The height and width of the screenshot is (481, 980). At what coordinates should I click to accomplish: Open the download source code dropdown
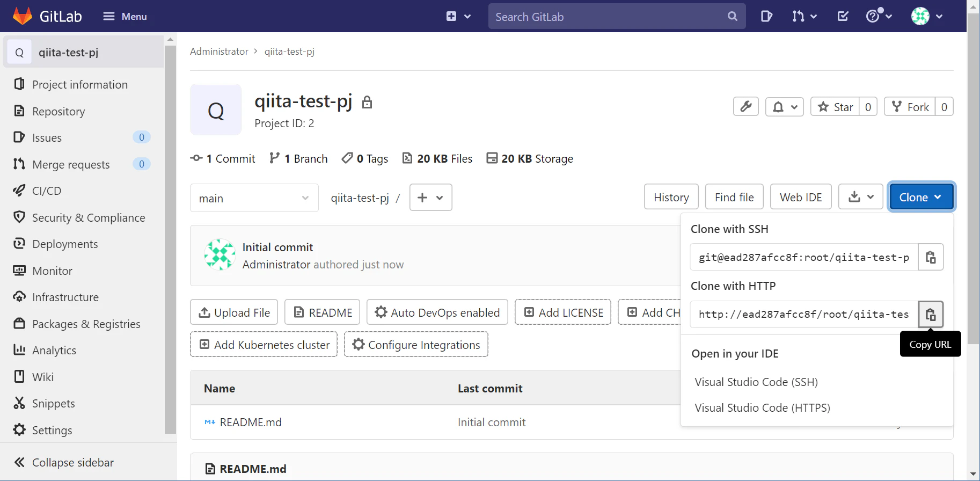(x=861, y=197)
